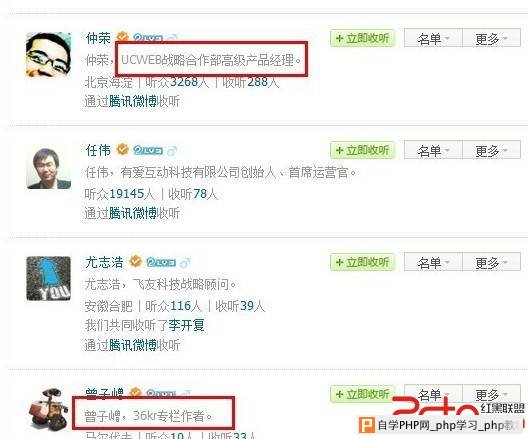Click the verified badge beside 尤志浩

click(135, 261)
